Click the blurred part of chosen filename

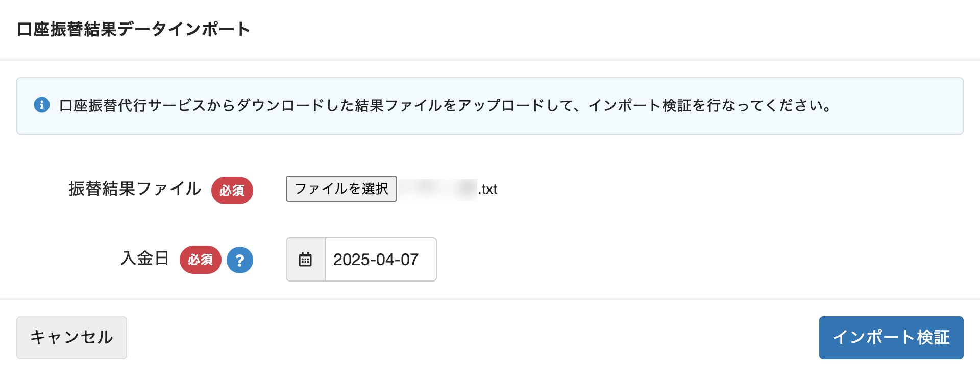pos(437,189)
